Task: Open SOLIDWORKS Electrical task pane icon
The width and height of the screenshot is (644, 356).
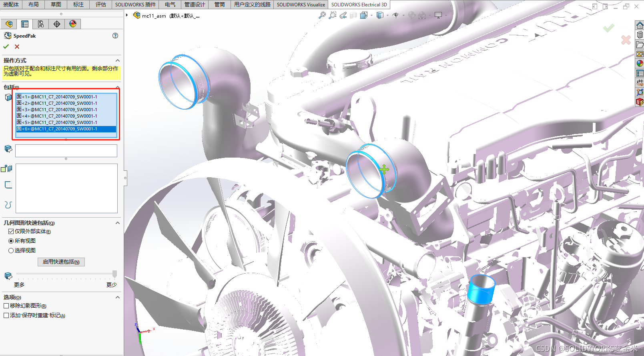Action: point(640,102)
